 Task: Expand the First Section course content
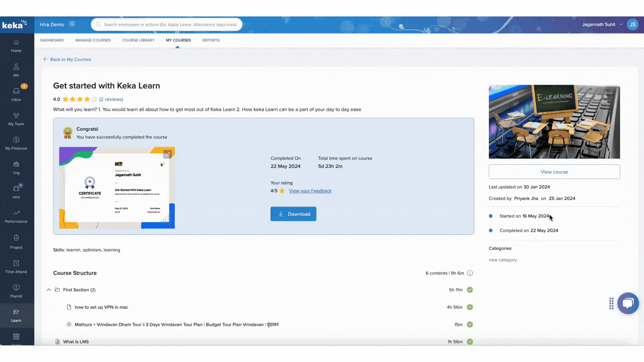pyautogui.click(x=49, y=290)
